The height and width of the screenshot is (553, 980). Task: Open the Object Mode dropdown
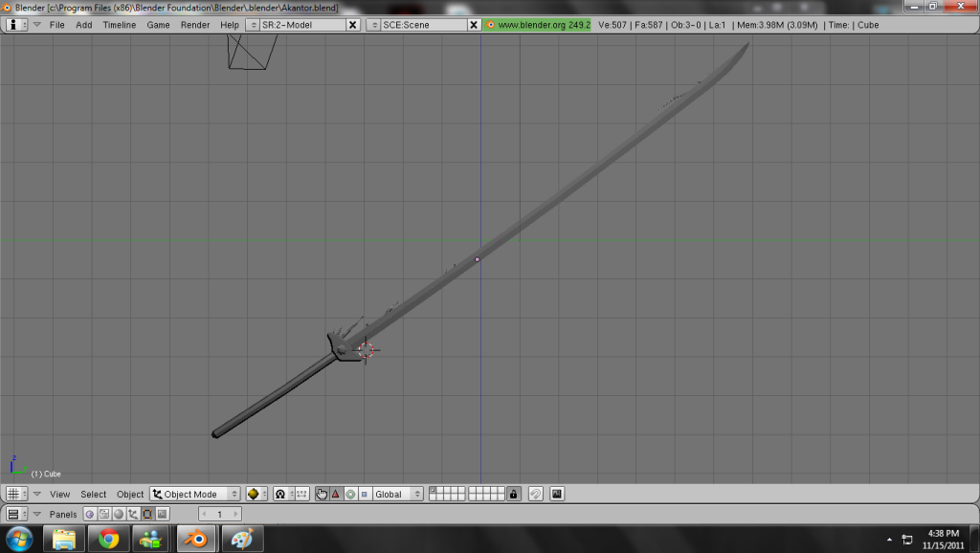coord(195,495)
